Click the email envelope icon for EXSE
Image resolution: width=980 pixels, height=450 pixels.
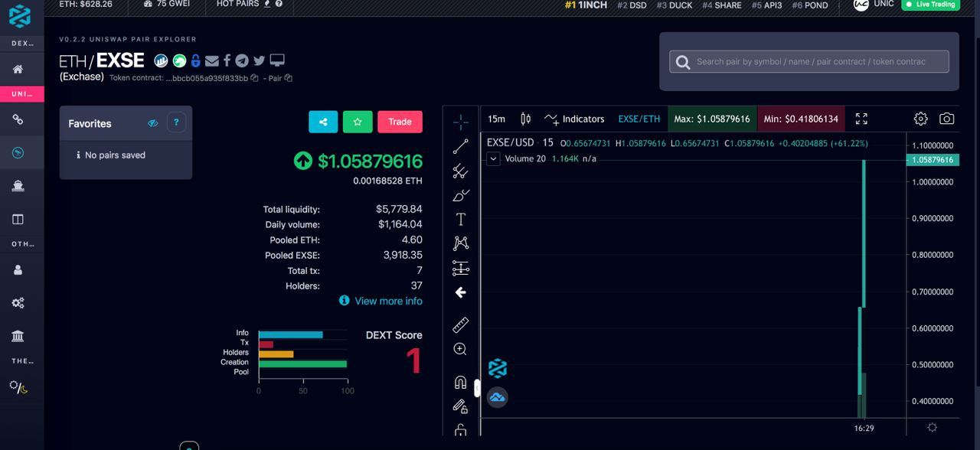(212, 60)
